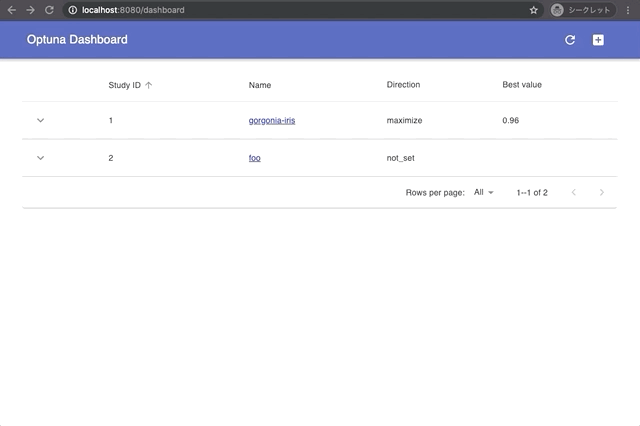Click the Name column header

(260, 85)
